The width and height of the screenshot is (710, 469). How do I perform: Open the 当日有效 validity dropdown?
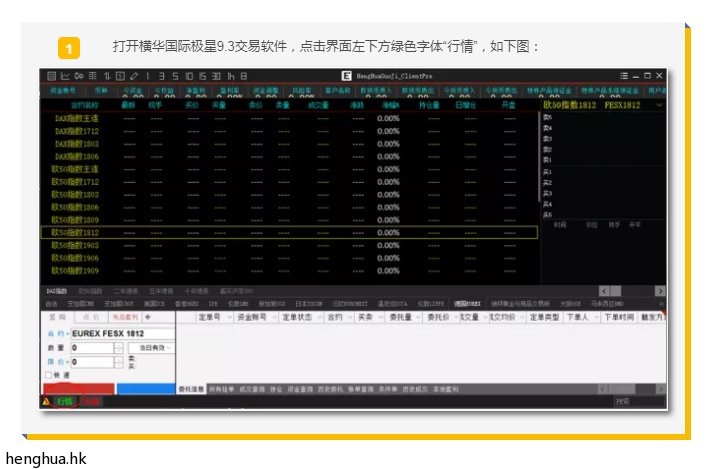click(150, 347)
